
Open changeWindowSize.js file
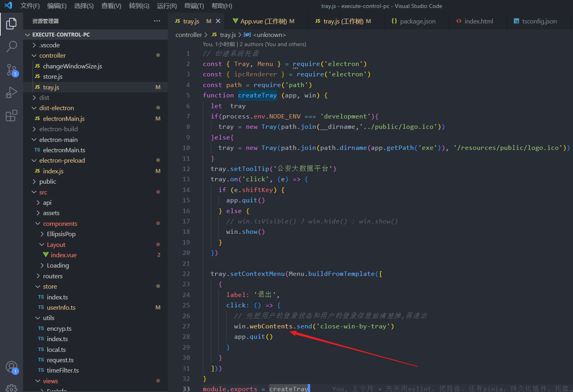tap(95, 66)
